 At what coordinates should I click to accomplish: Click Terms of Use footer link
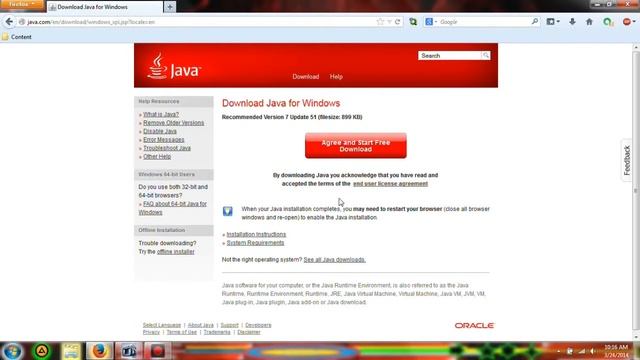pos(182,332)
